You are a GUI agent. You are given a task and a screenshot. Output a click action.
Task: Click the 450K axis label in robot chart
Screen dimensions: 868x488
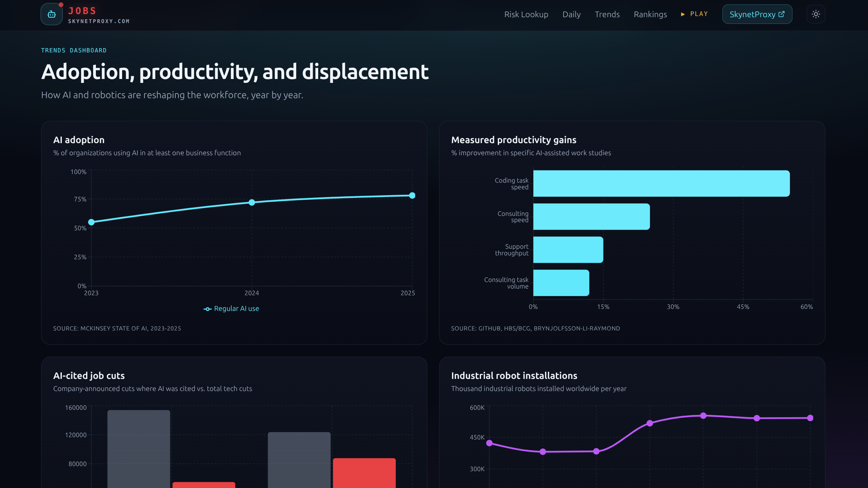[x=477, y=438]
